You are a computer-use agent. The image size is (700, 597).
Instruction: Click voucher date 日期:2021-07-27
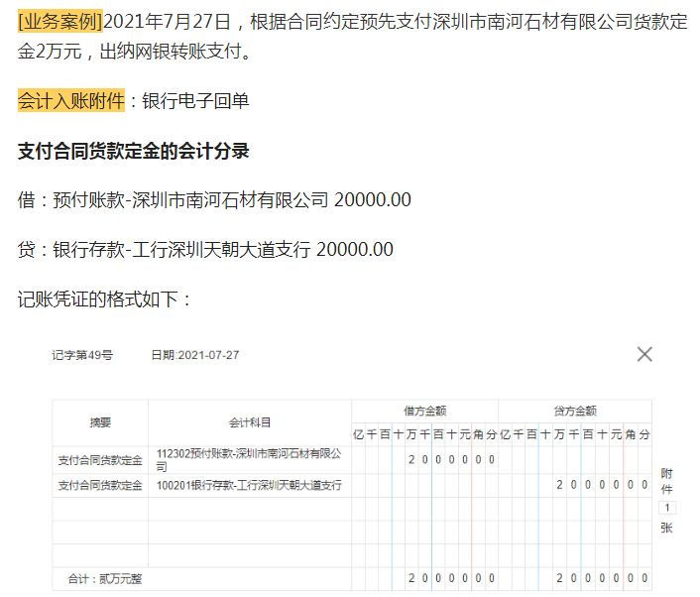[195, 355]
